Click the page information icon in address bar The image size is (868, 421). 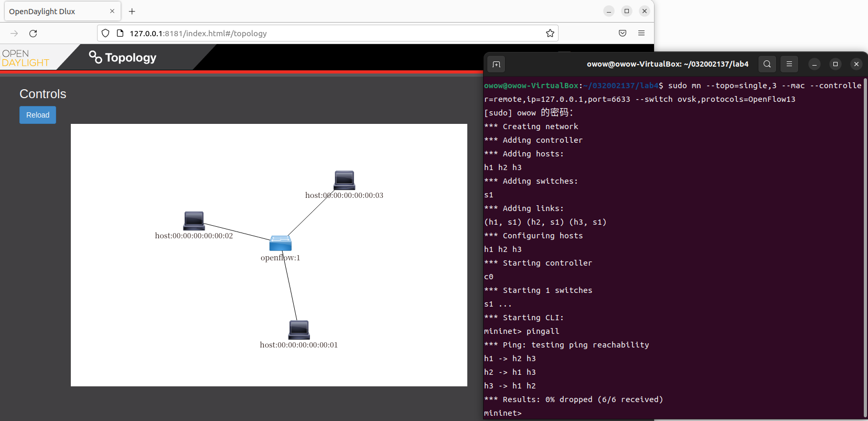coord(120,34)
